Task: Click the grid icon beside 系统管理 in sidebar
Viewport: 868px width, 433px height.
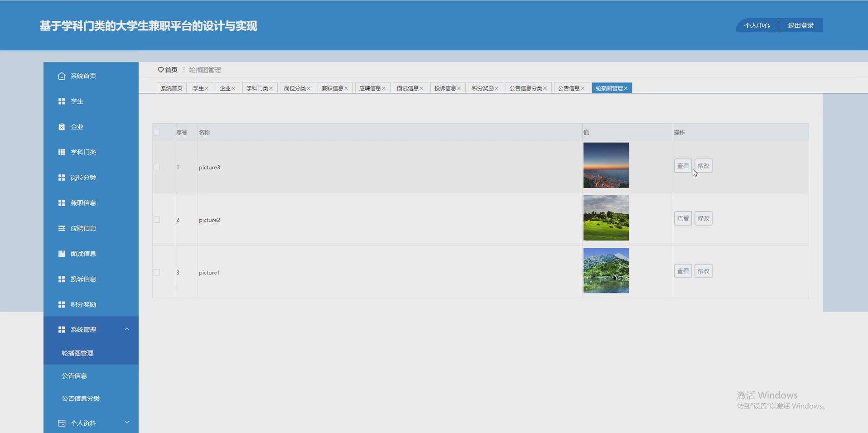Action: click(x=62, y=329)
